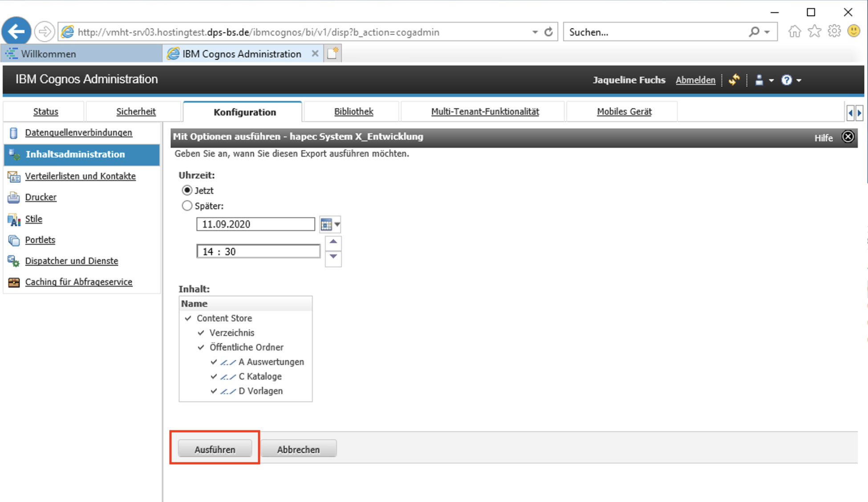Open the Bibliothek tab
This screenshot has height=502, width=868.
[353, 112]
